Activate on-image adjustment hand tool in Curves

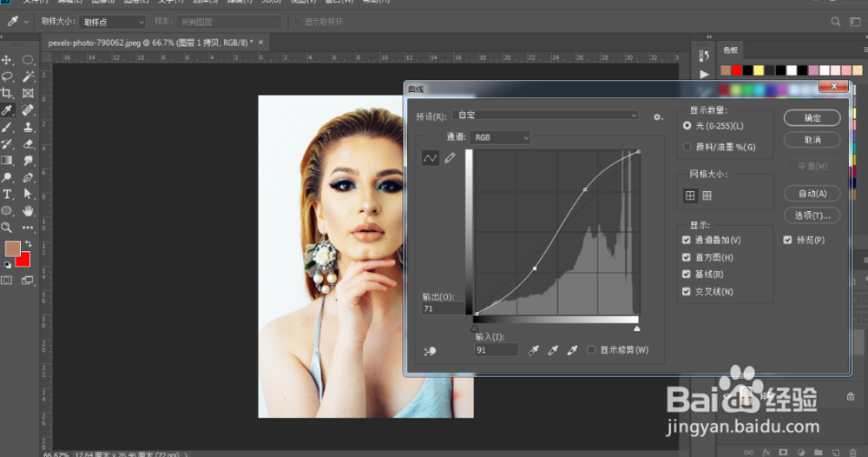(x=431, y=351)
